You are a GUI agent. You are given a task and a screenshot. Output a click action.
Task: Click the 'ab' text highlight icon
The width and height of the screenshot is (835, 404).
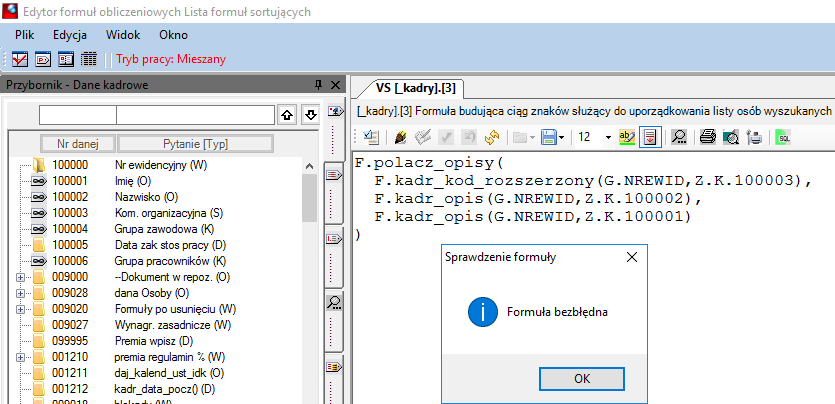tap(627, 137)
